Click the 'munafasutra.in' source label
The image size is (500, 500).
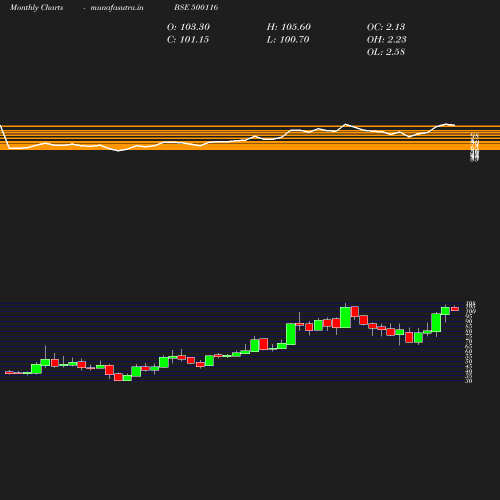tap(117, 7)
